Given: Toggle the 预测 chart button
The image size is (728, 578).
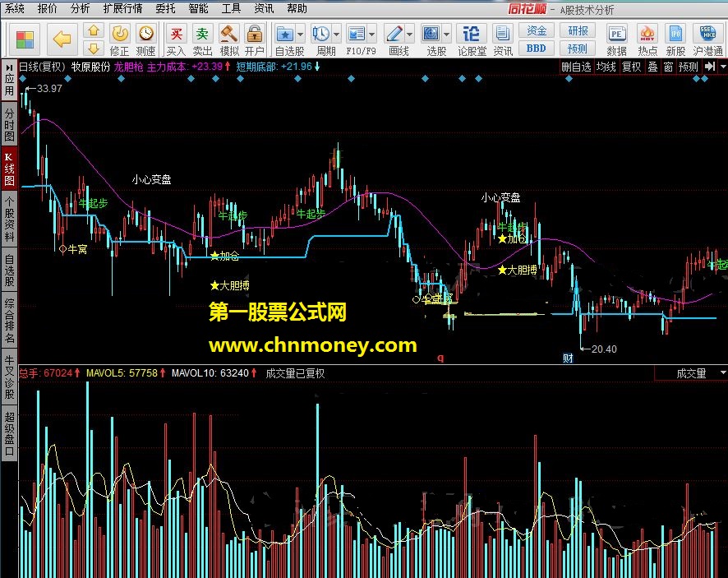Looking at the screenshot, I should point(688,67).
